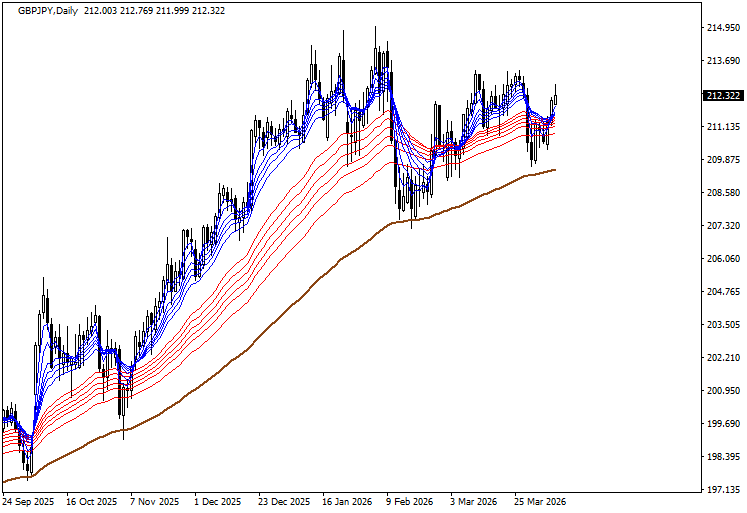Click the 209.875 price axis label

pyautogui.click(x=722, y=160)
